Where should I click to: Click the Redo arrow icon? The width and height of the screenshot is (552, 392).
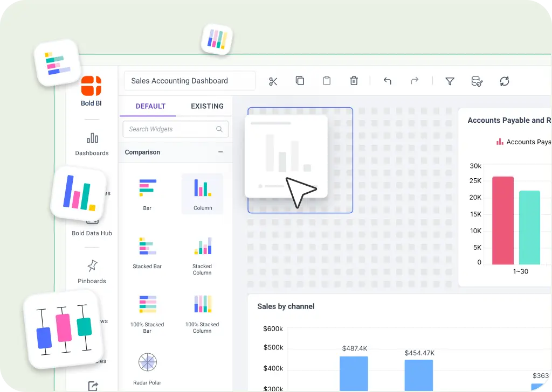pos(414,81)
